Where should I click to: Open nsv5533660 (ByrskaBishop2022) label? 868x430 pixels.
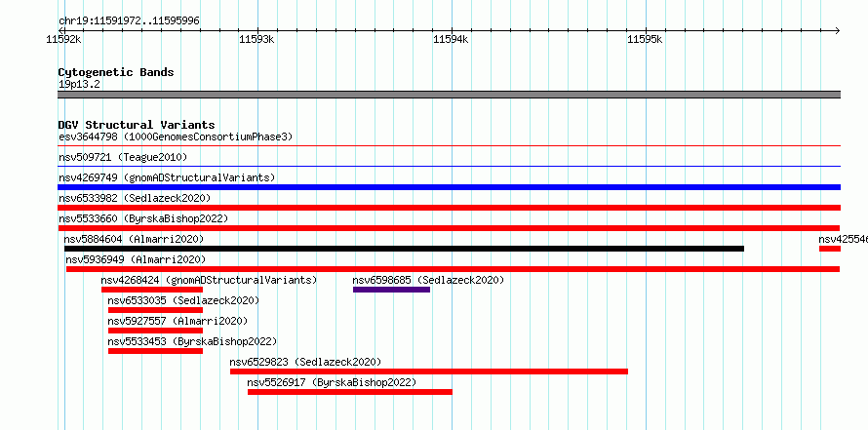pyautogui.click(x=143, y=218)
